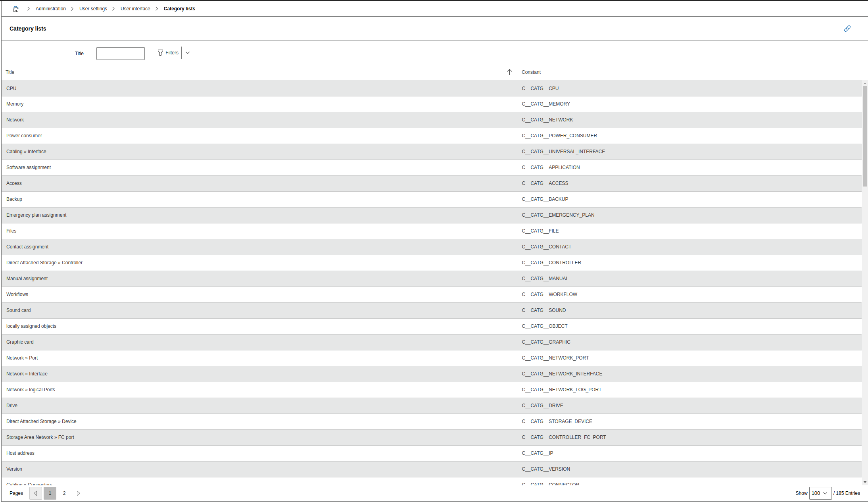Select the Power consumer row
The width and height of the screenshot is (868, 502).
pos(432,136)
